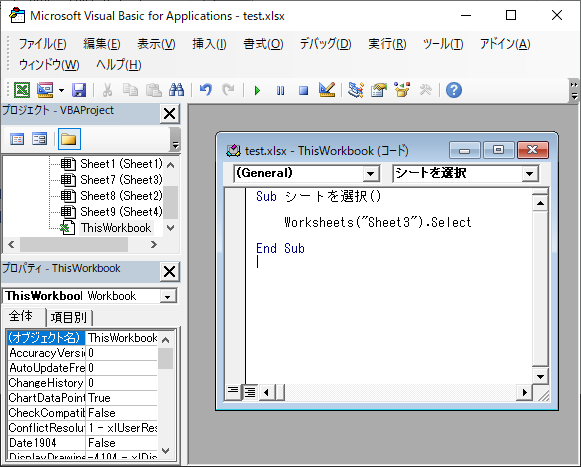The height and width of the screenshot is (467, 581).
Task: Click the Save floppy disk icon
Action: pyautogui.click(x=79, y=90)
